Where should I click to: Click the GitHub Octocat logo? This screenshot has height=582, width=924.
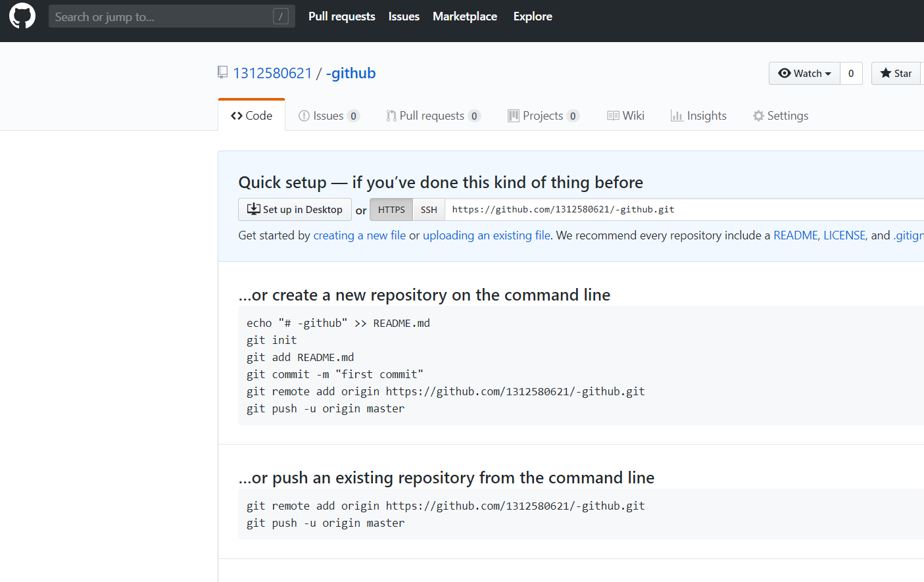click(22, 16)
